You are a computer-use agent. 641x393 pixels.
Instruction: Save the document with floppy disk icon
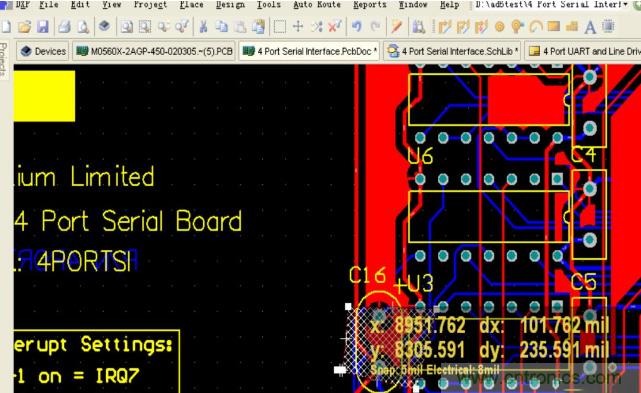(x=43, y=27)
